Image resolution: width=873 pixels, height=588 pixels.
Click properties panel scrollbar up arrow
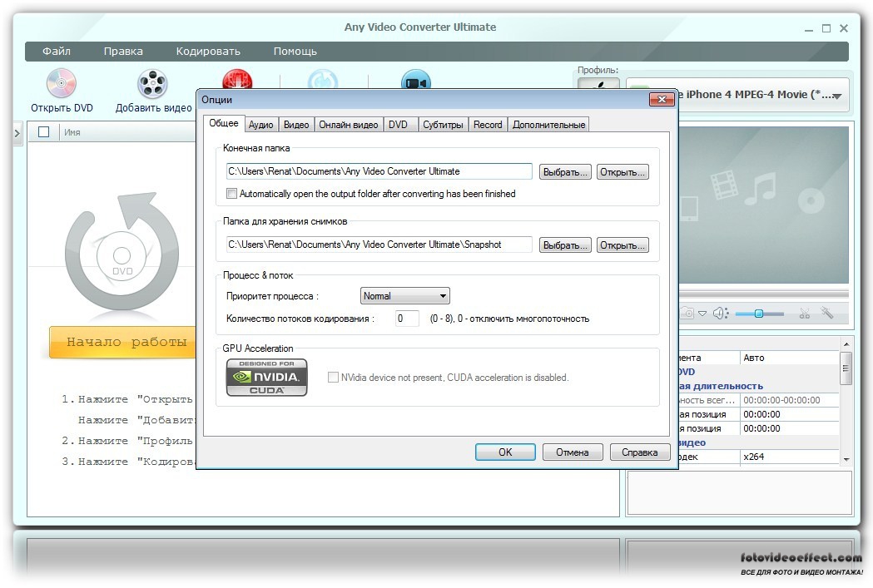[846, 344]
